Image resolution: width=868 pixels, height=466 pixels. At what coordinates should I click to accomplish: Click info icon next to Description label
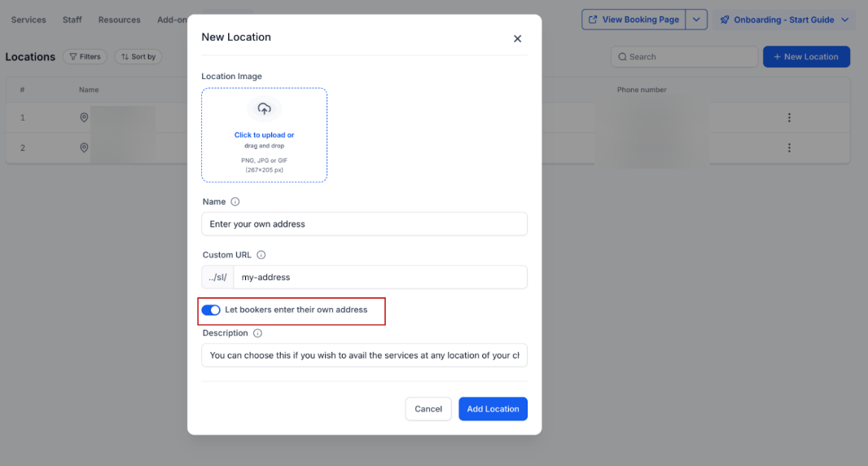click(257, 333)
